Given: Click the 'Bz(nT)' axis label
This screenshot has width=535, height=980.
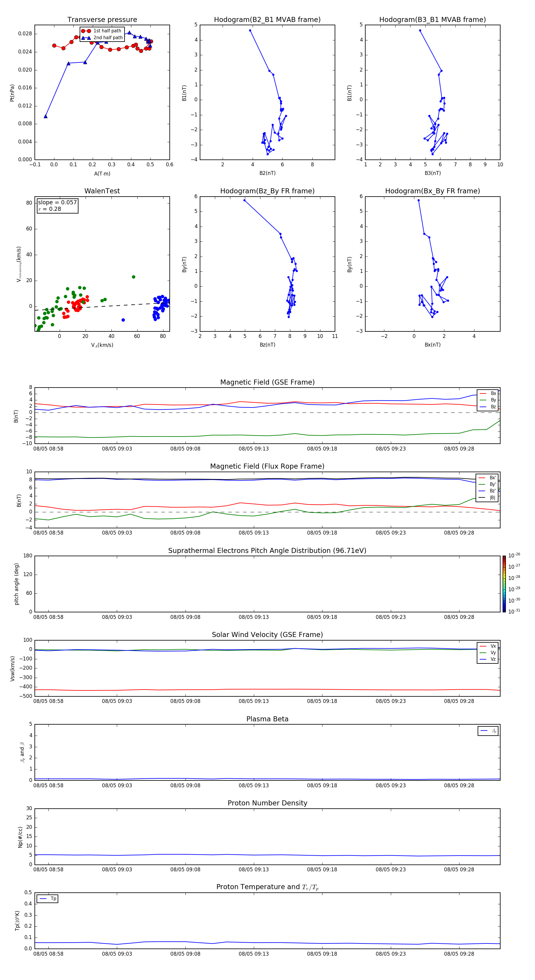Looking at the screenshot, I should 267,345.
